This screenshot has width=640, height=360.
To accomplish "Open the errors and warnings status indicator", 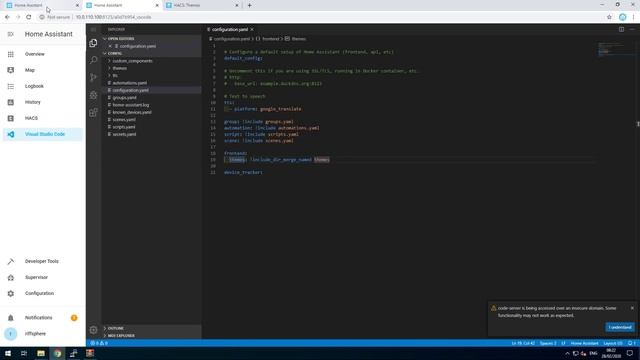I will pos(99,343).
